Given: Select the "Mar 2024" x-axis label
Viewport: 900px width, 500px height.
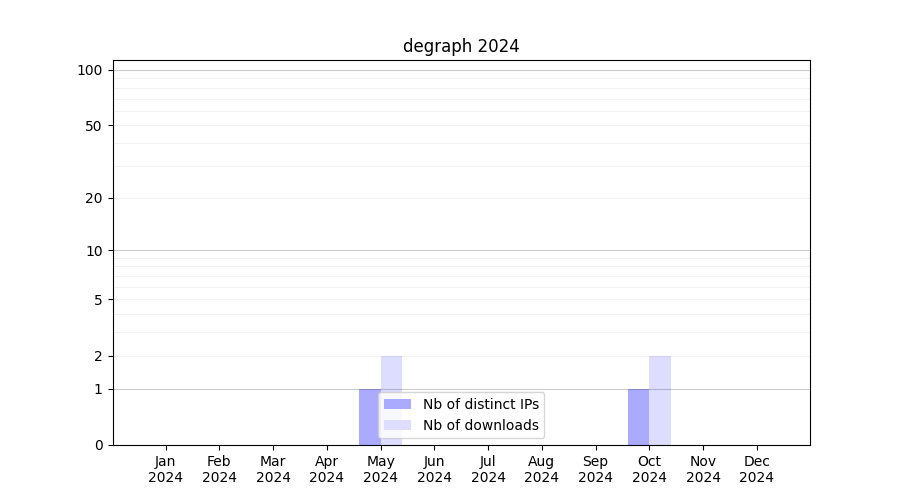Looking at the screenshot, I should (273, 469).
